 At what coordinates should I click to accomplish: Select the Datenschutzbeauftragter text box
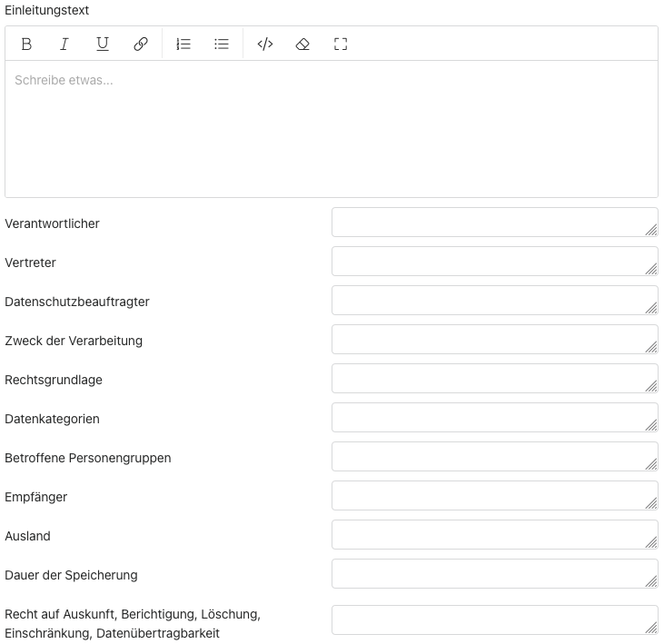coord(493,301)
